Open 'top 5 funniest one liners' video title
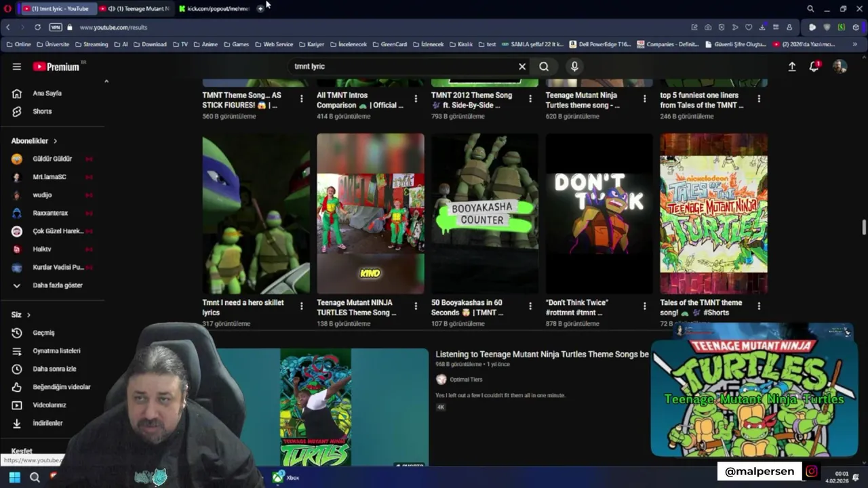This screenshot has width=868, height=488. 702,100
